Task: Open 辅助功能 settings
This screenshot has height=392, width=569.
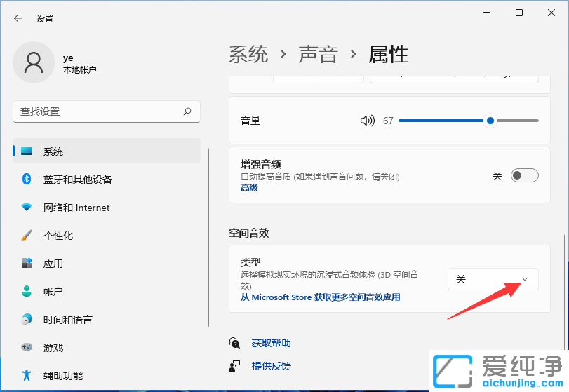Action: pos(107,375)
